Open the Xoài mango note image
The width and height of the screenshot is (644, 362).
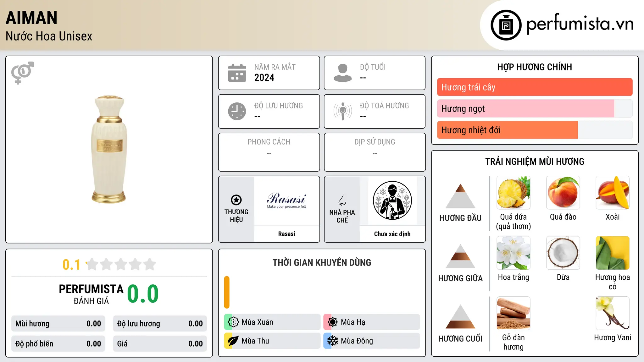[x=613, y=193]
